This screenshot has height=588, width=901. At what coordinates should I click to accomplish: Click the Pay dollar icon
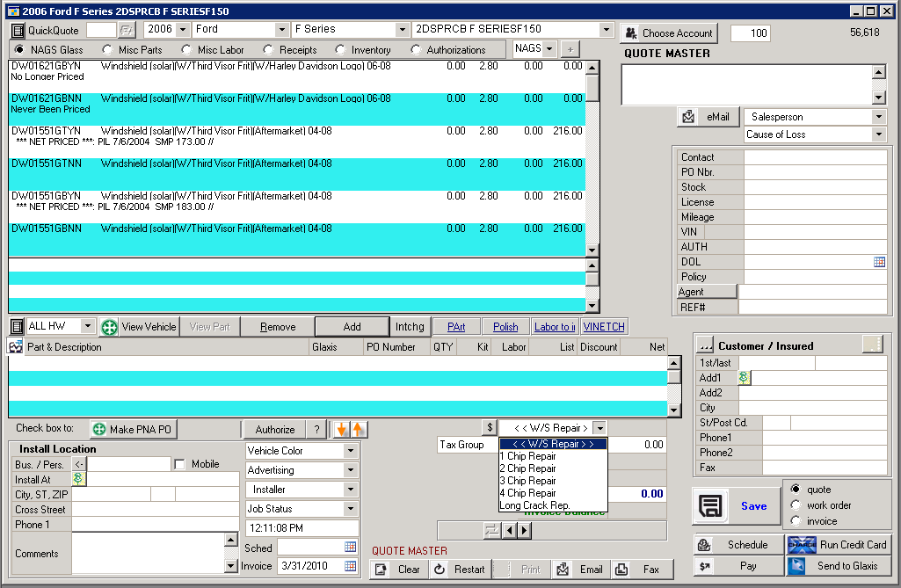click(x=704, y=566)
